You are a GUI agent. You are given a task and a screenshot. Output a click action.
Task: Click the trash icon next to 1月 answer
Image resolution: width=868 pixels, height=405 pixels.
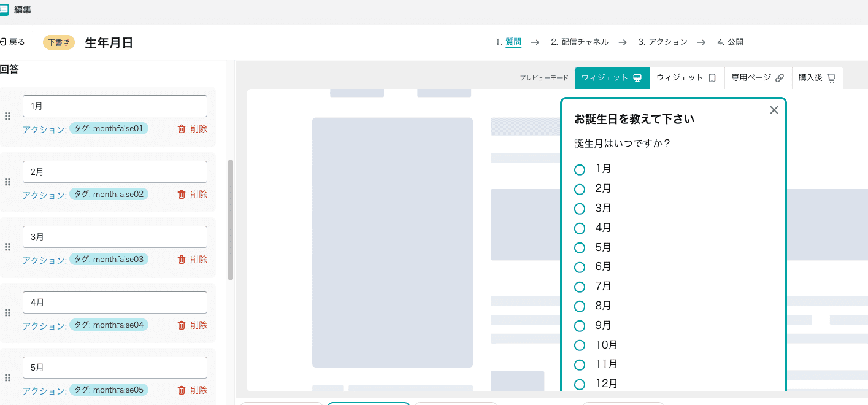[x=182, y=128]
